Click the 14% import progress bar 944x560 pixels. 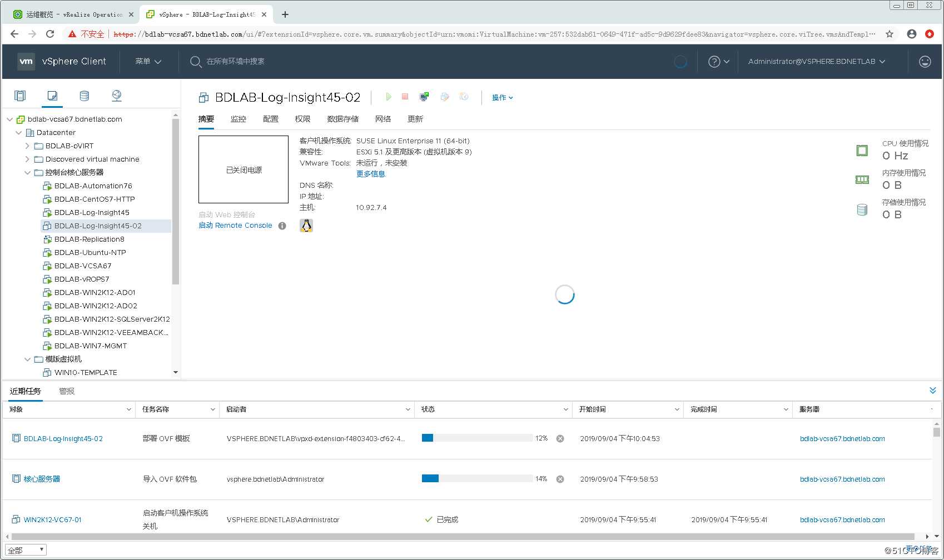click(x=477, y=478)
